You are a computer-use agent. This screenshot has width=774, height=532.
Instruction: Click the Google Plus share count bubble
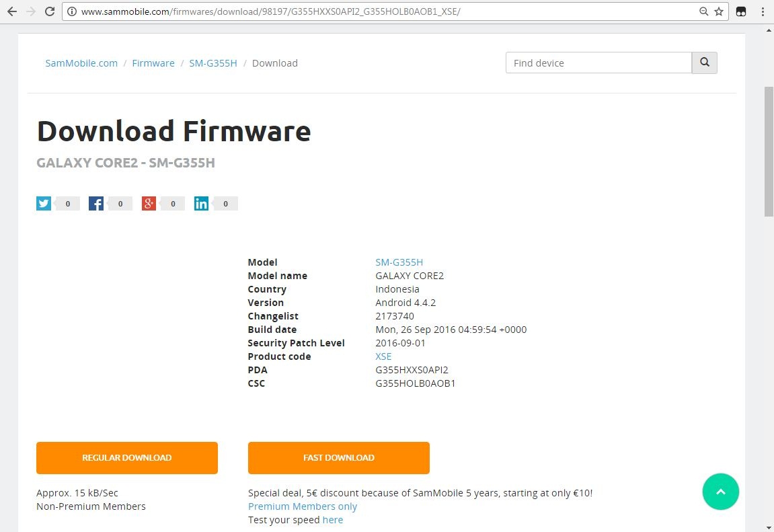[173, 203]
